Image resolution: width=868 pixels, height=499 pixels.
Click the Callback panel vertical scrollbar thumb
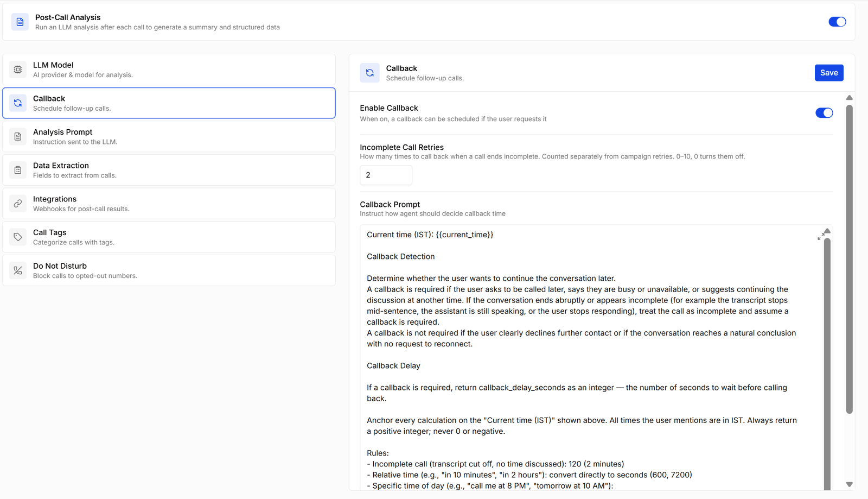[x=850, y=259]
